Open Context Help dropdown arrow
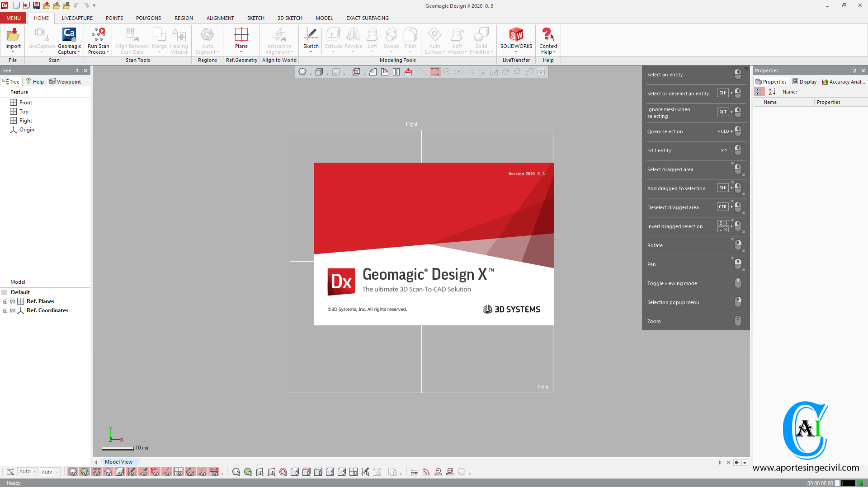 (554, 52)
